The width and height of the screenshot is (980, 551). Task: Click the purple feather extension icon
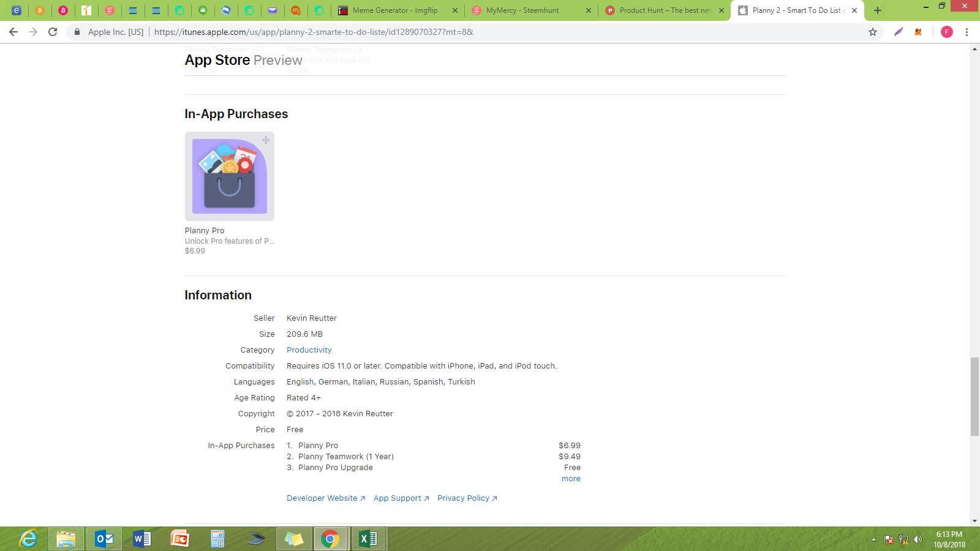899,32
